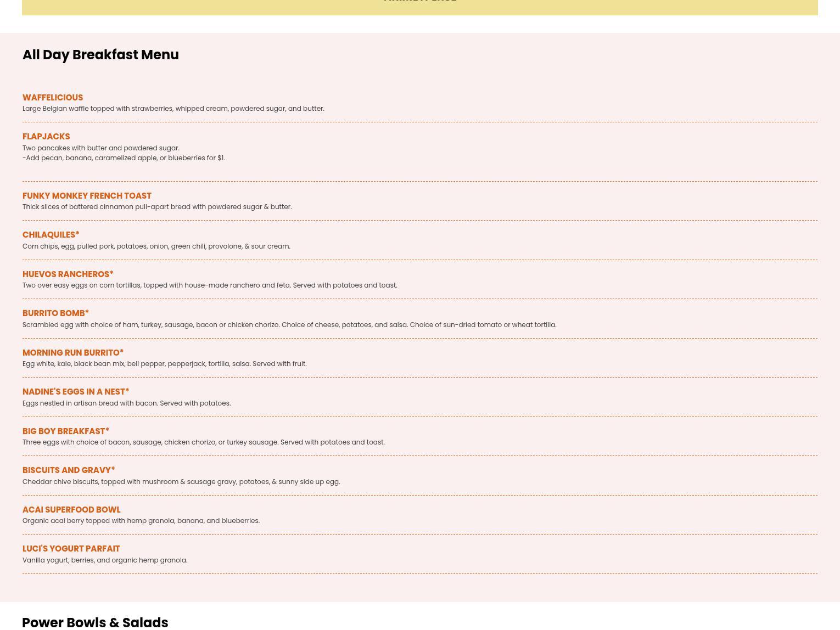This screenshot has width=840, height=630.
Task: Click the "Scrambled egg with choice of ham" description
Action: pyautogui.click(x=289, y=325)
